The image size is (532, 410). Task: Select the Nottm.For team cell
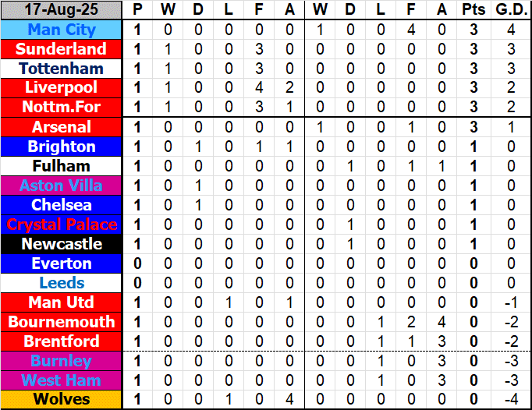click(62, 107)
